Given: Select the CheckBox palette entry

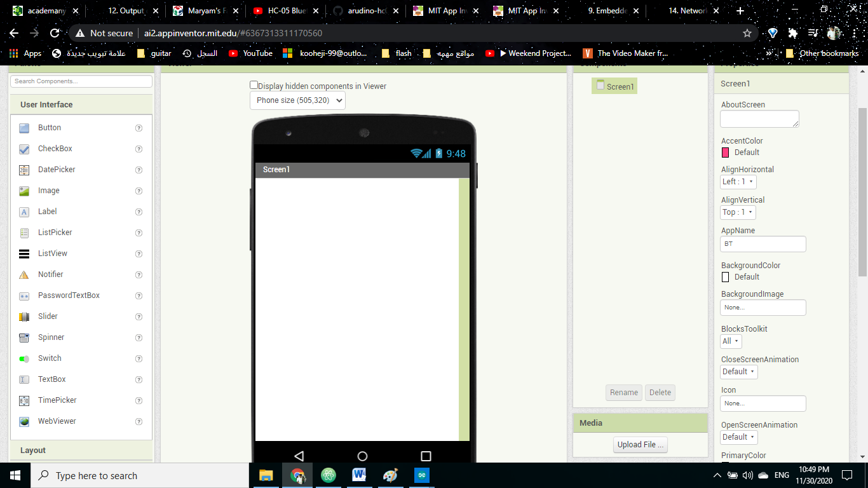Looking at the screenshot, I should tap(55, 148).
